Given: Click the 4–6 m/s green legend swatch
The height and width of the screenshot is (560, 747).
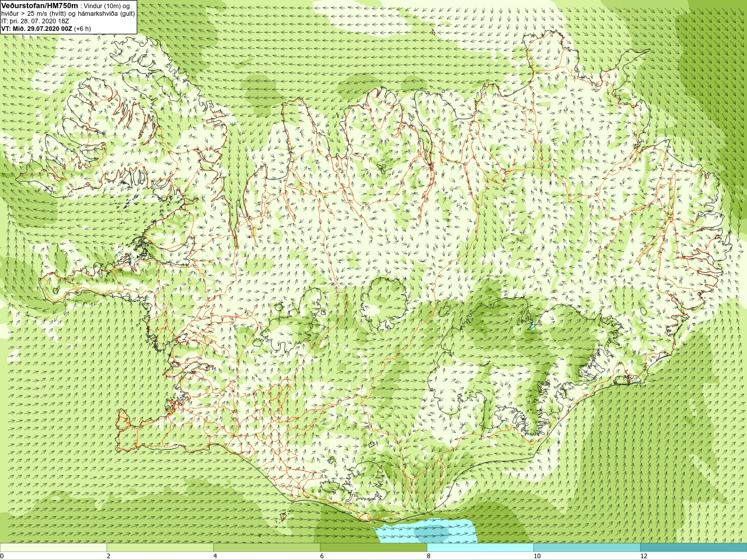Looking at the screenshot, I should tap(267, 548).
